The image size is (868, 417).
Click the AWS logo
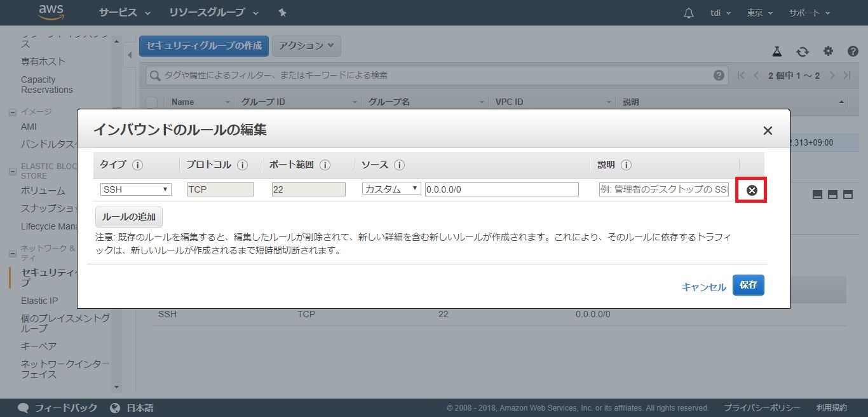point(52,12)
